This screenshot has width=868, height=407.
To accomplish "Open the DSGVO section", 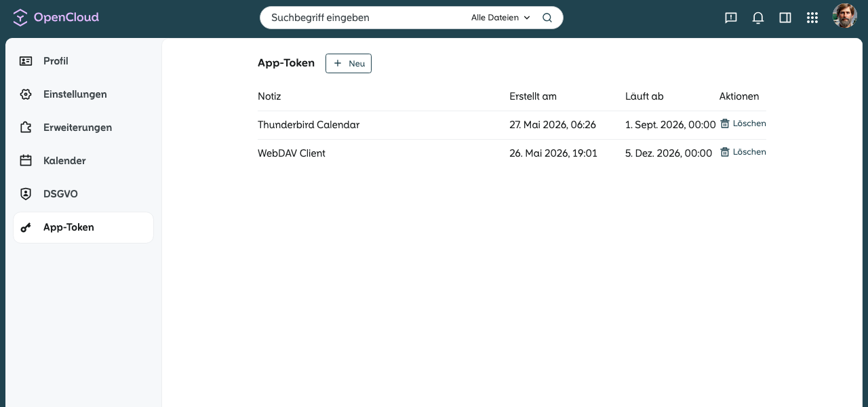I will tap(83, 194).
